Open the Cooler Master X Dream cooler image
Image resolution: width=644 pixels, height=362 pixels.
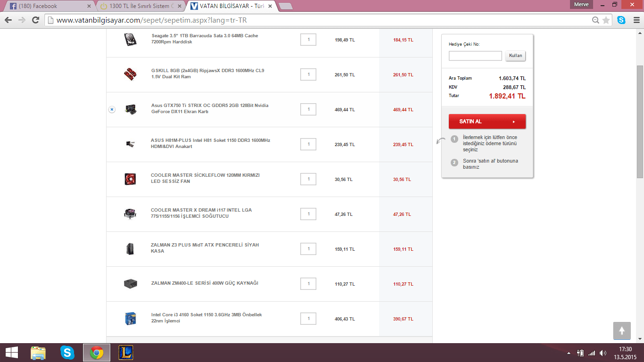130,214
